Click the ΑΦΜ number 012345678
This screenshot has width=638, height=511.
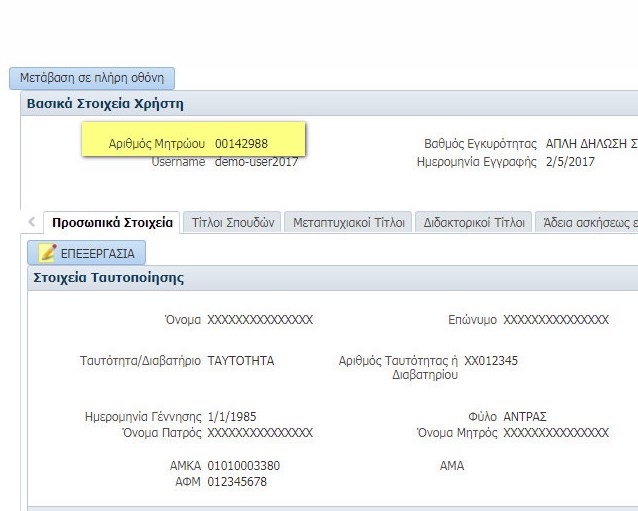point(237,482)
